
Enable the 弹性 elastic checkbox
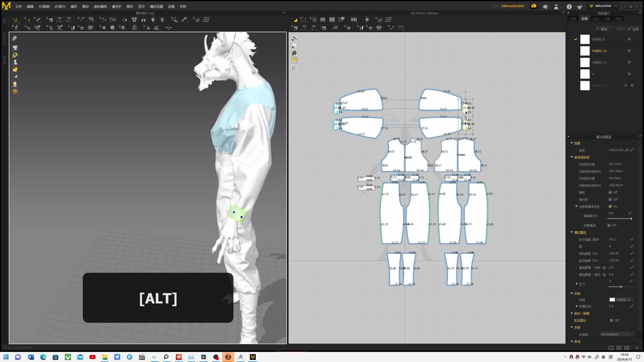(x=610, y=192)
